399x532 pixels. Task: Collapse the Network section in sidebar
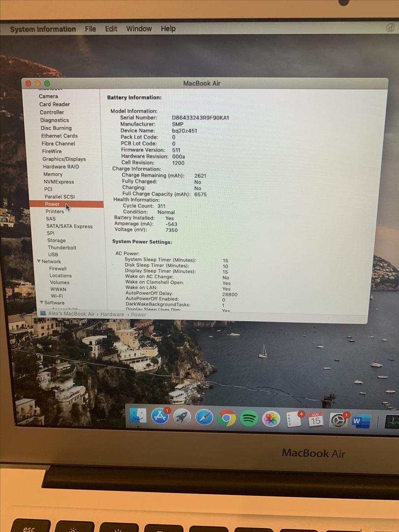(39, 261)
